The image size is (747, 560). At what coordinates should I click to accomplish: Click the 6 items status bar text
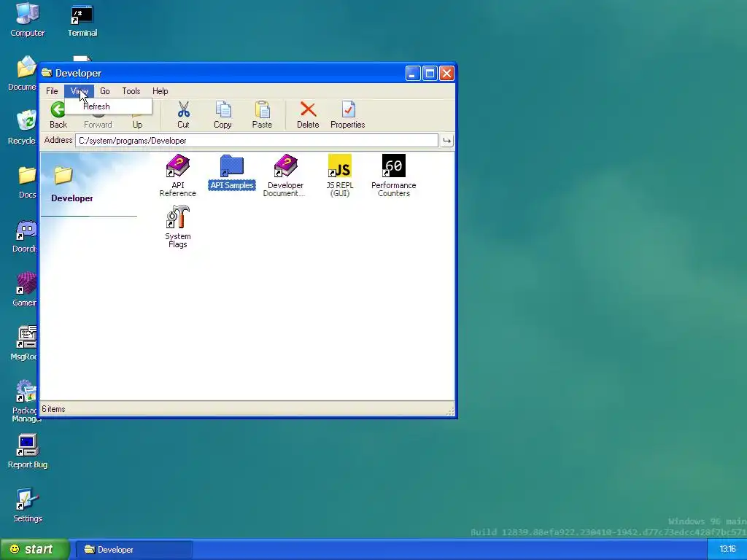click(x=53, y=409)
